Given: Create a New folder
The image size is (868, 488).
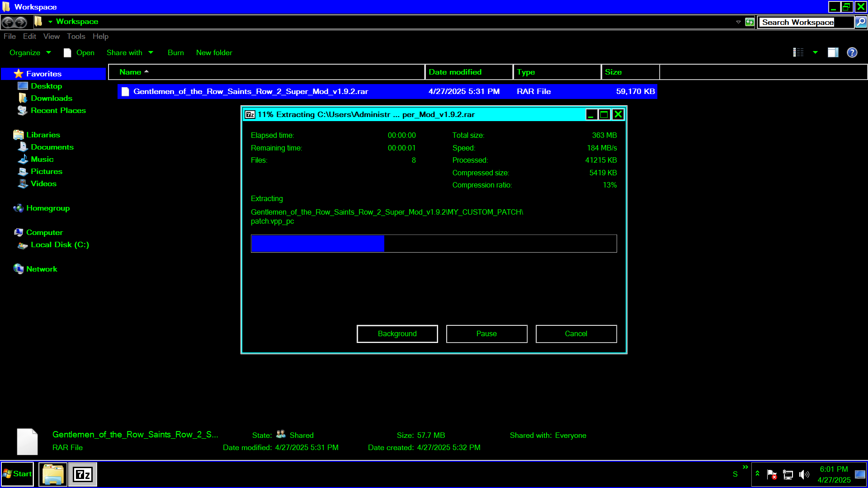Looking at the screenshot, I should click(x=214, y=52).
